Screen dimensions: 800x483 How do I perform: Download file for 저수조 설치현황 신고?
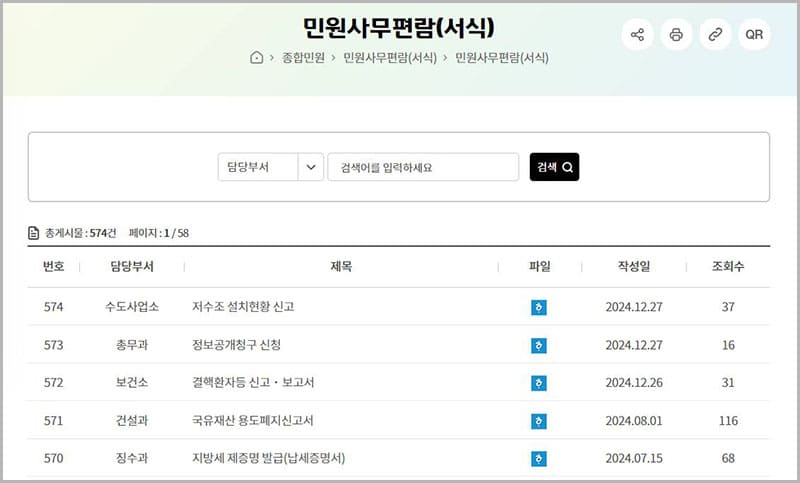pos(539,307)
